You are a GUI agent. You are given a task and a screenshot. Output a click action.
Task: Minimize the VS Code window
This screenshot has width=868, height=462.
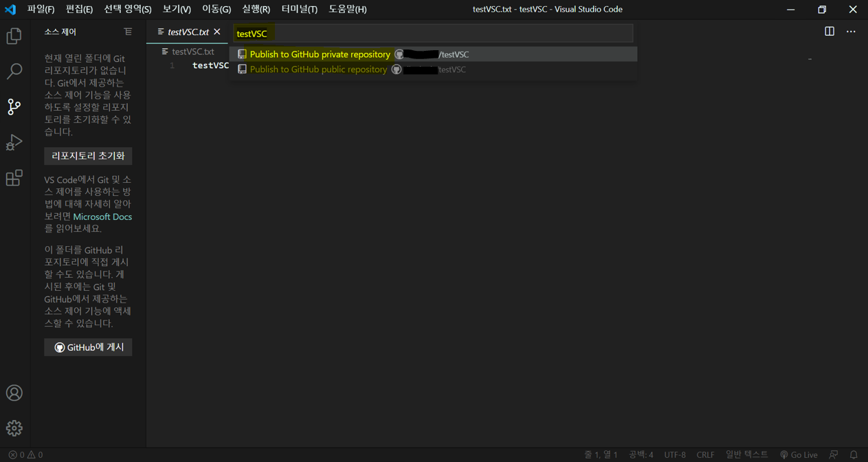pyautogui.click(x=791, y=10)
